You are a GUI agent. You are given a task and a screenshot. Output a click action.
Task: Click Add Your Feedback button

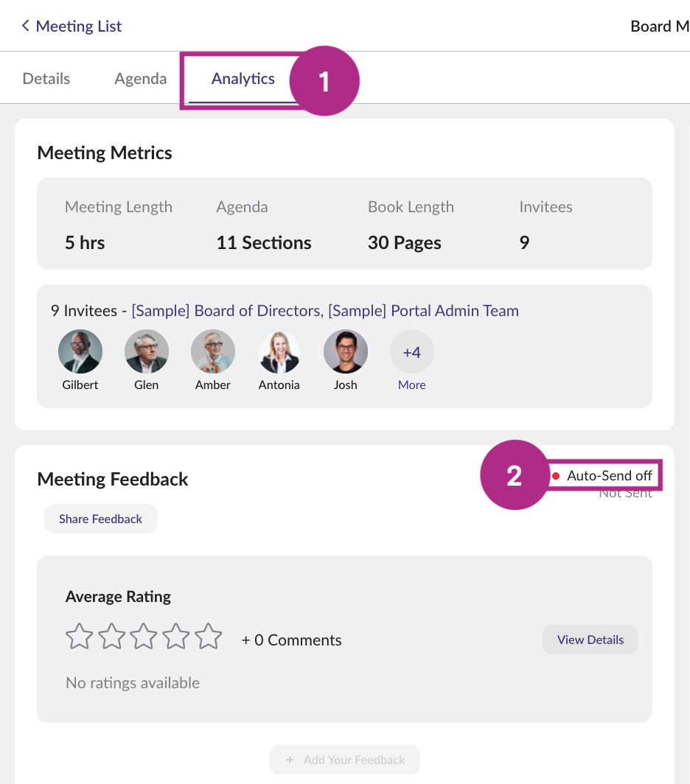tap(344, 760)
